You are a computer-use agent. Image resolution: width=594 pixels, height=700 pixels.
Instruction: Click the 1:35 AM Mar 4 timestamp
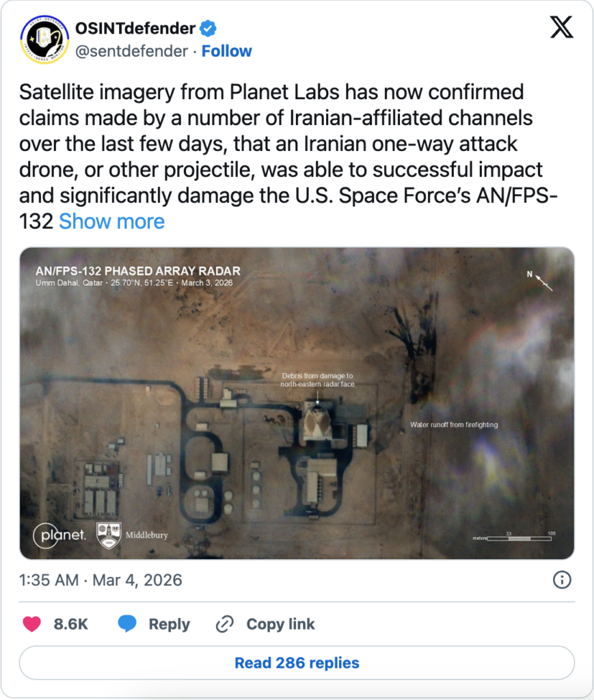click(100, 580)
